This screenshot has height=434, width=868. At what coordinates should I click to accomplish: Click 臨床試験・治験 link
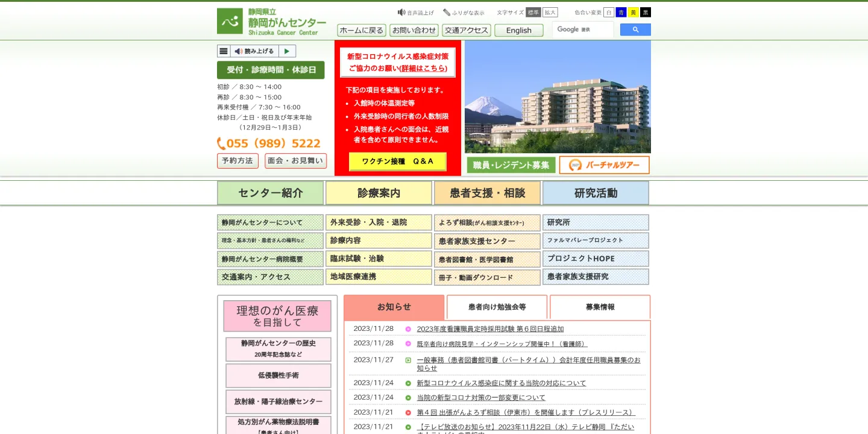(379, 259)
